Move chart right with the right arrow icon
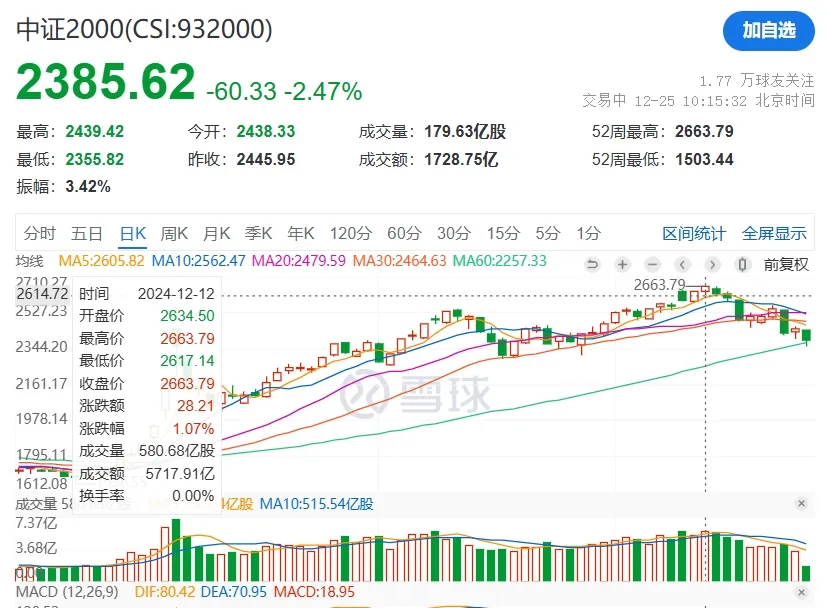 [x=712, y=264]
